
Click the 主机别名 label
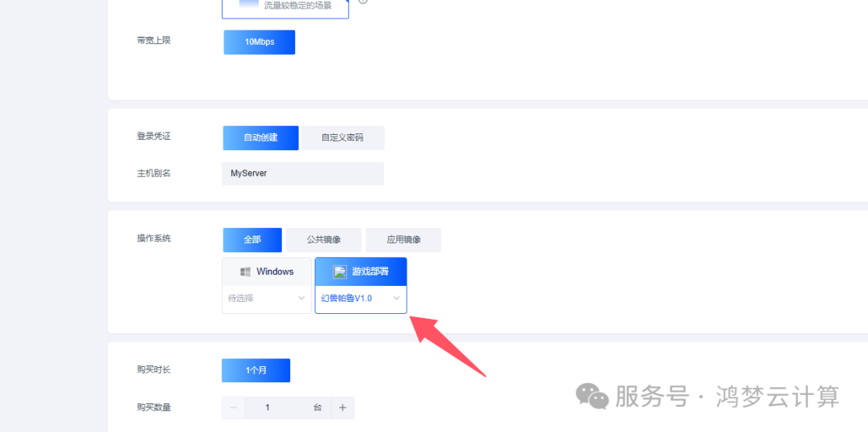point(154,173)
